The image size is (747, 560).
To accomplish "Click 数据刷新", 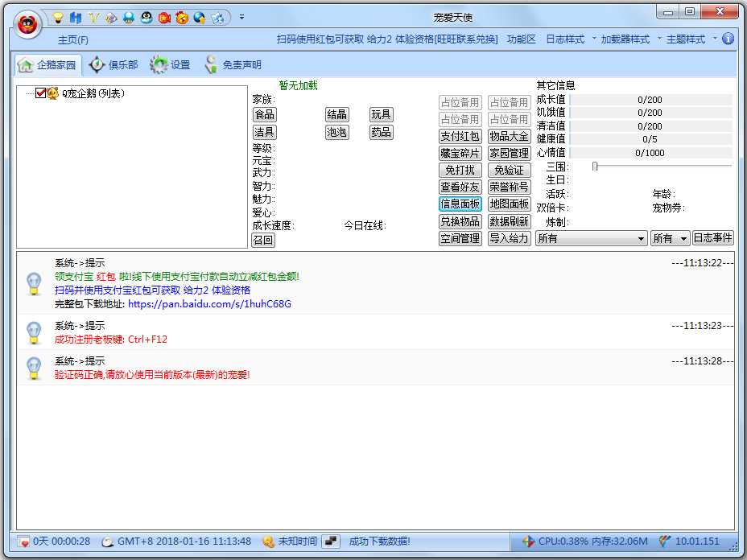I will pyautogui.click(x=510, y=221).
